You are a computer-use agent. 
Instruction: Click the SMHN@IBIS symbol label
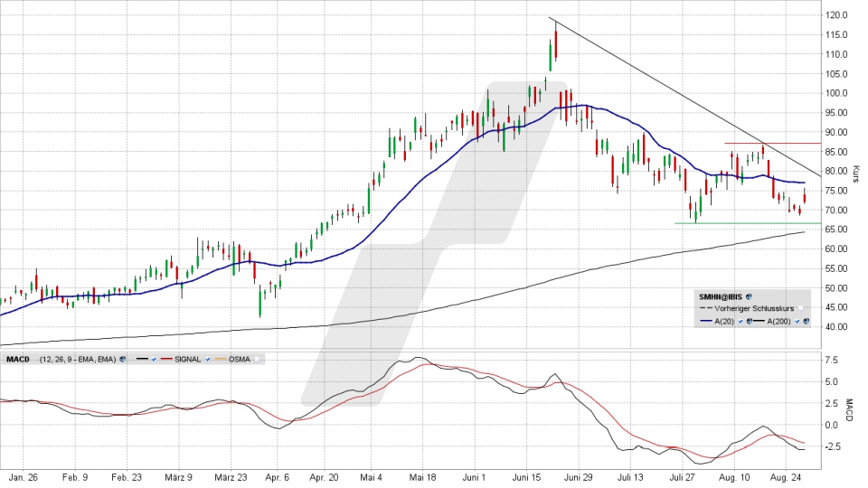pyautogui.click(x=721, y=297)
